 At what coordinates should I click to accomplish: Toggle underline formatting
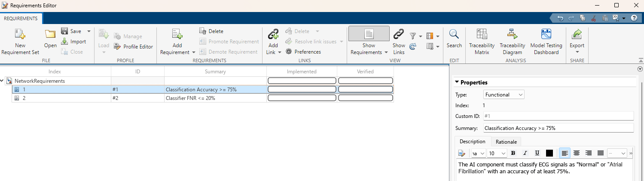coord(537,153)
